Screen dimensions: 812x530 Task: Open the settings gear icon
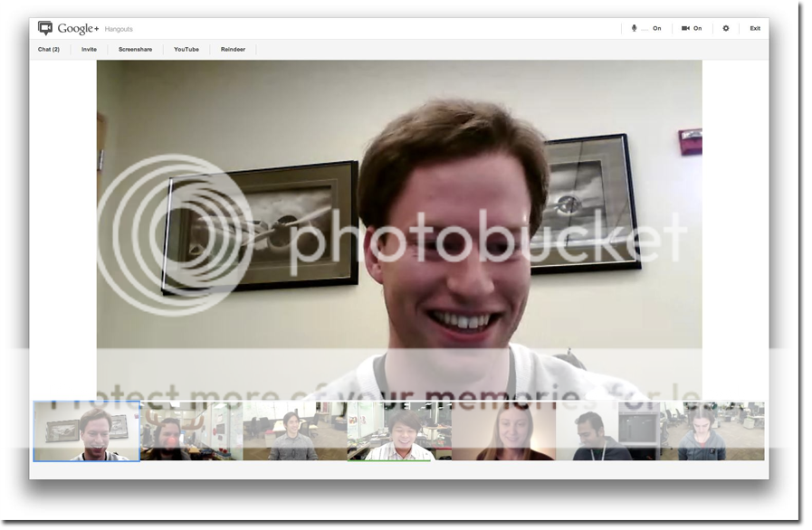click(x=725, y=28)
